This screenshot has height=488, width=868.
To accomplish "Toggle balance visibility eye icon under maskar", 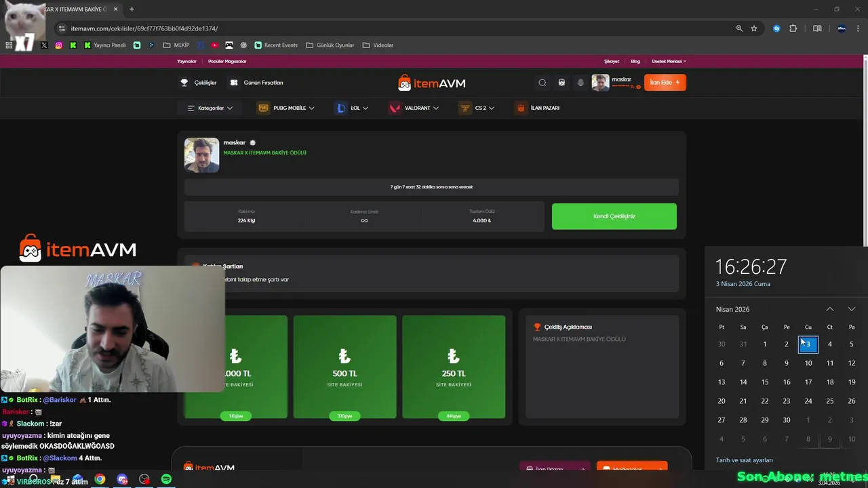I will pyautogui.click(x=638, y=87).
